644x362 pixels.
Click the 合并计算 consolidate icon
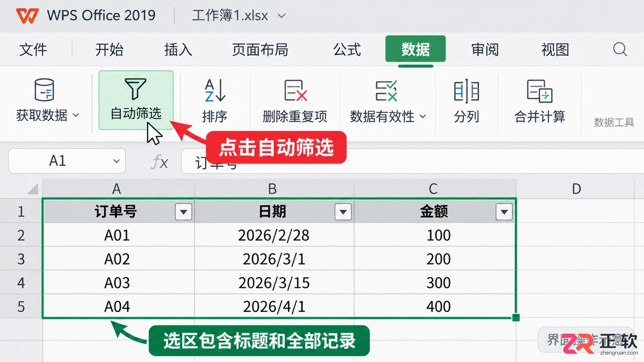click(x=540, y=91)
